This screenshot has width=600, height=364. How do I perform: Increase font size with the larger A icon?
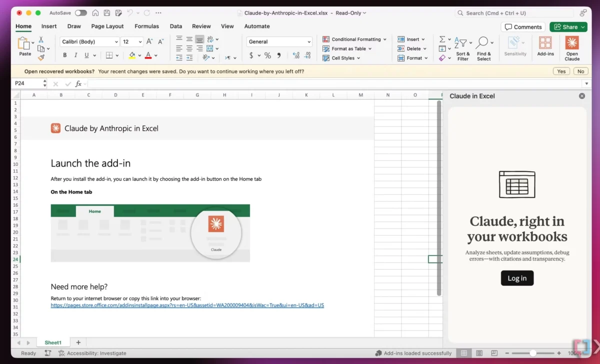[149, 42]
